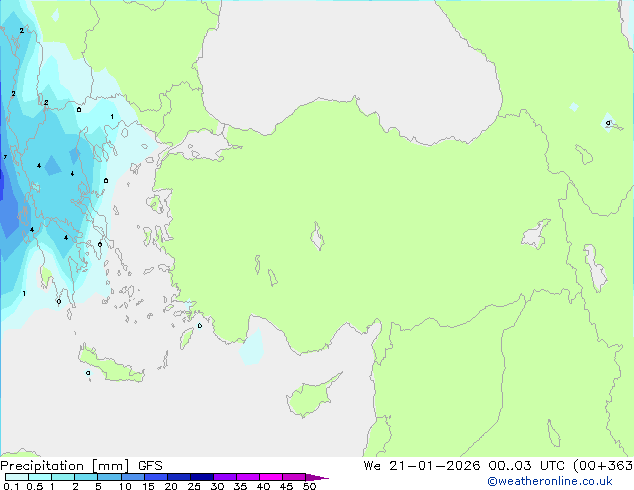The width and height of the screenshot is (634, 490).
Task: Click the 20–25 mm dark blue legend swatch
Action: point(179,477)
